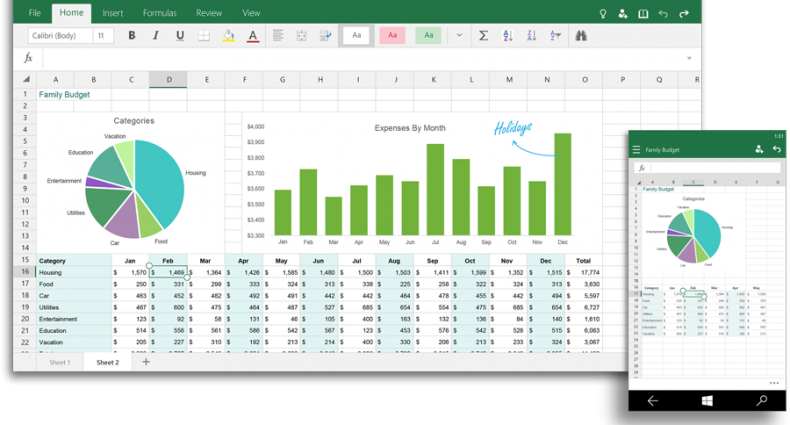Image resolution: width=790 pixels, height=425 pixels.
Task: Open the hamburger menu on the phone
Action: tap(636, 150)
